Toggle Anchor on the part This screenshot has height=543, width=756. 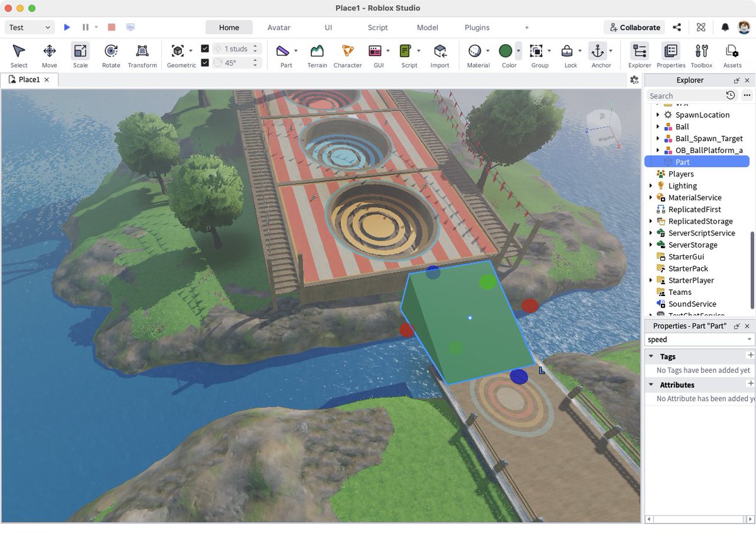click(597, 51)
